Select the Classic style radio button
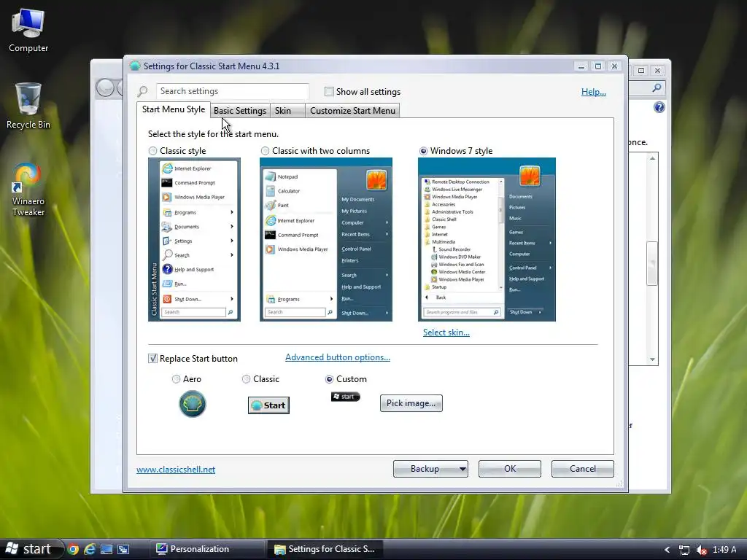Image resolution: width=747 pixels, height=560 pixels. click(152, 151)
